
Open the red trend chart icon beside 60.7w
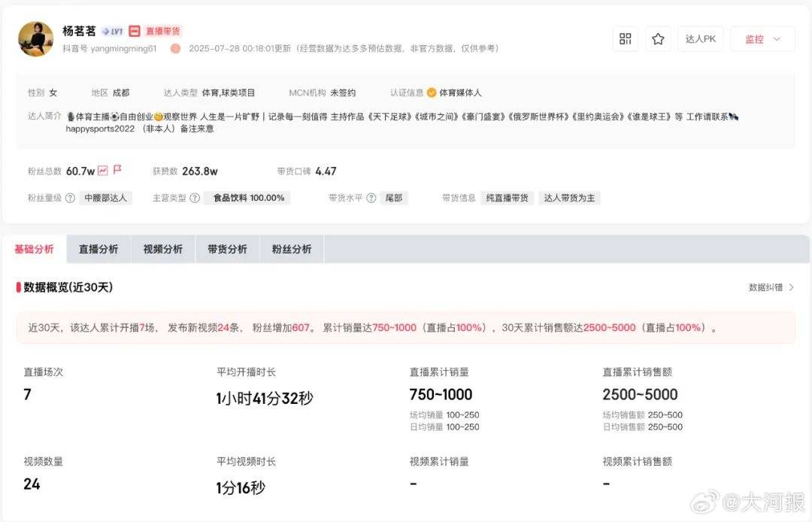[x=102, y=171]
